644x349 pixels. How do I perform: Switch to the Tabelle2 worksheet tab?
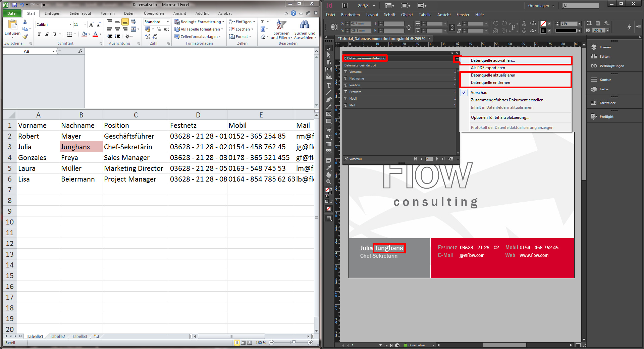click(x=57, y=336)
